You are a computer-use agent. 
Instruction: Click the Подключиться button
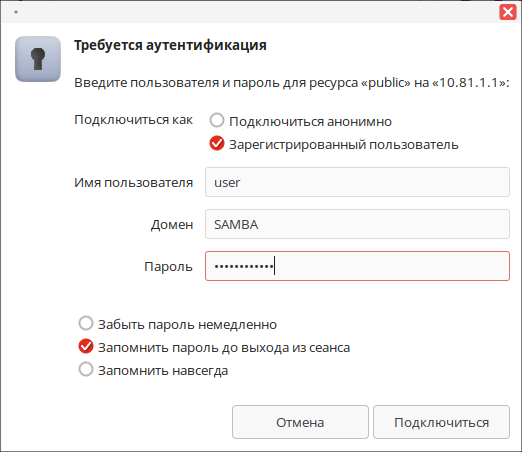point(441,422)
